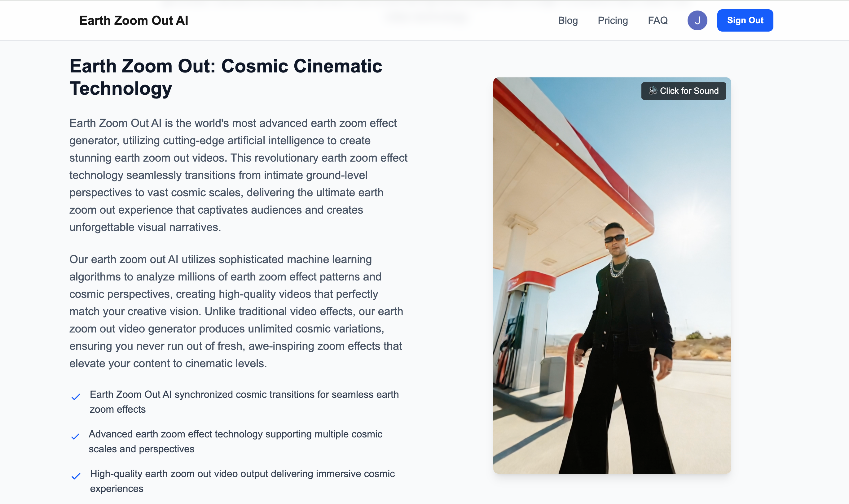The height and width of the screenshot is (504, 849).
Task: Click paragraph starting 'Our earth zoom out AI utilizes'
Action: (x=236, y=311)
